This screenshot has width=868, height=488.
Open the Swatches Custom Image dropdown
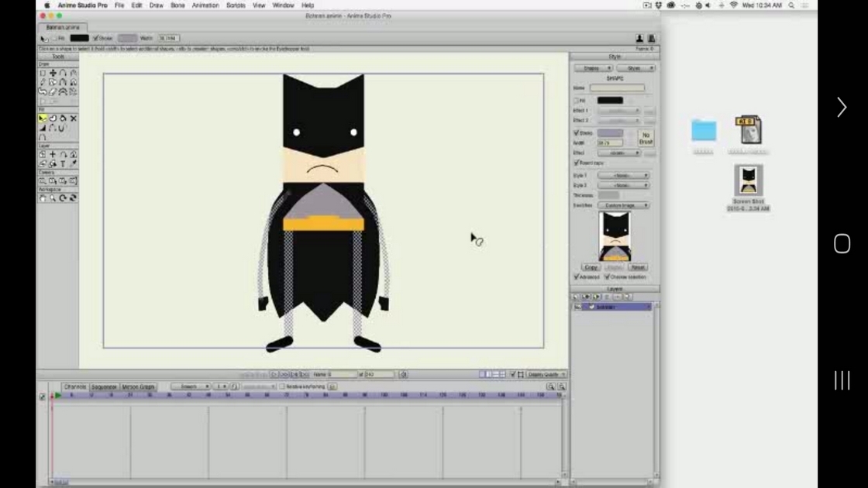tap(623, 205)
